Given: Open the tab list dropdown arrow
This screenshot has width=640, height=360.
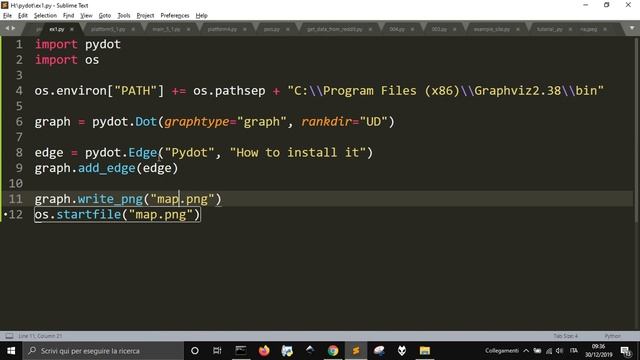Looking at the screenshot, I should point(632,29).
